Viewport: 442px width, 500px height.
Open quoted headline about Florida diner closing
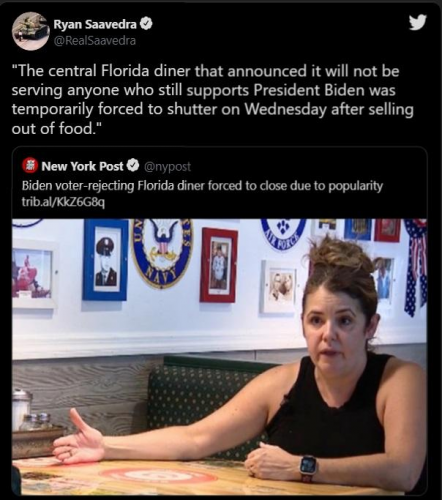coord(202,185)
